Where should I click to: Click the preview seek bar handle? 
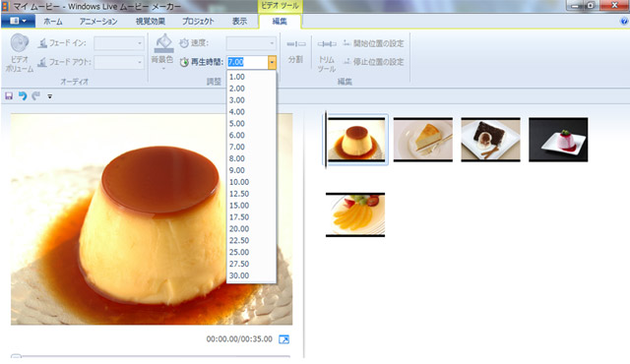click(x=16, y=356)
